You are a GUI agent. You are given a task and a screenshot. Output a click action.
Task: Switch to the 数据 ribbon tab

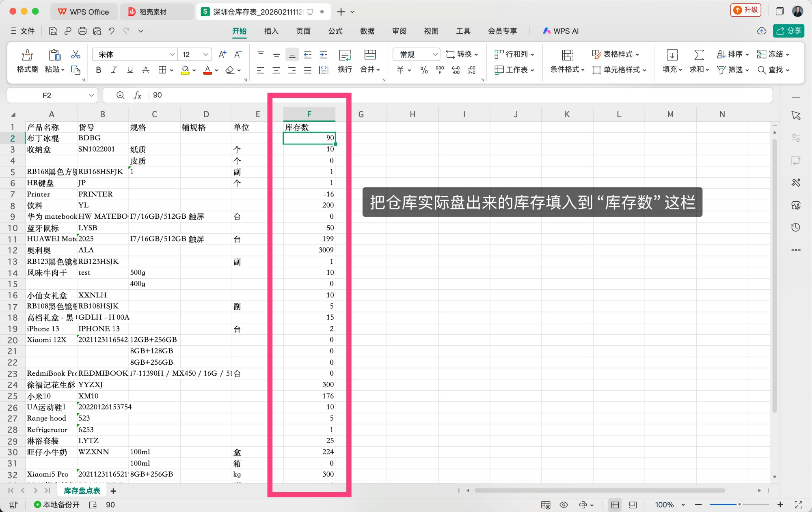(367, 30)
